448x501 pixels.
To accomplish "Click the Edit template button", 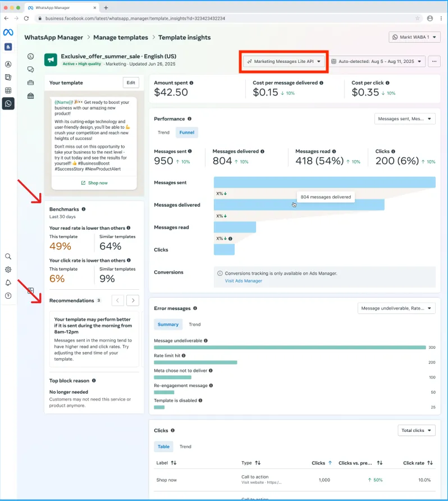I will click(x=131, y=83).
